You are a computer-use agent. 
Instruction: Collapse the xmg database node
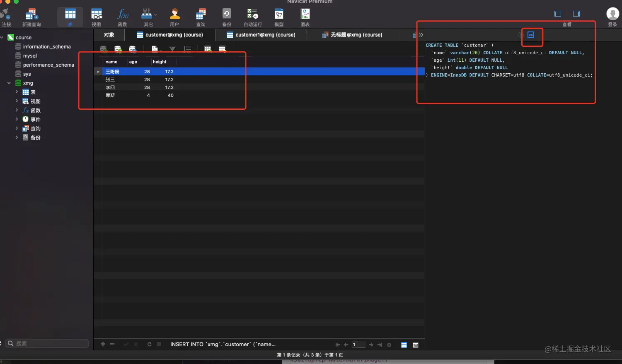click(x=9, y=83)
